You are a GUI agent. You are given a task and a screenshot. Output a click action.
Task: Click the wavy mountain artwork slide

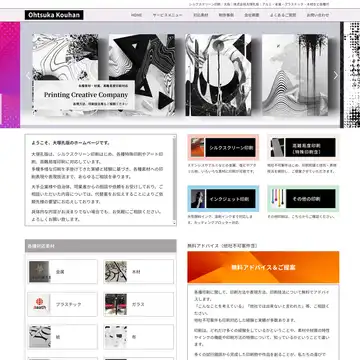click(x=295, y=75)
